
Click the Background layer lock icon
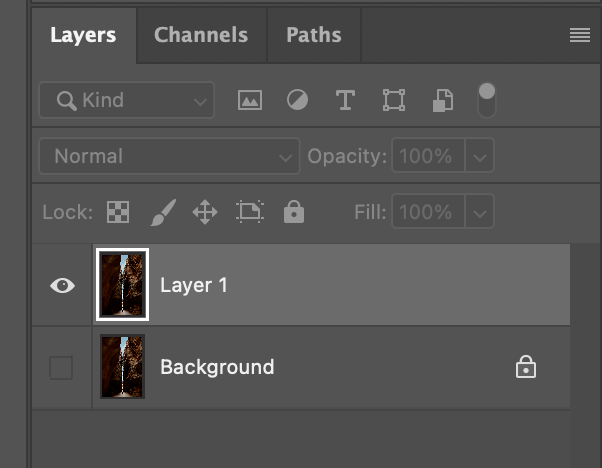(526, 367)
